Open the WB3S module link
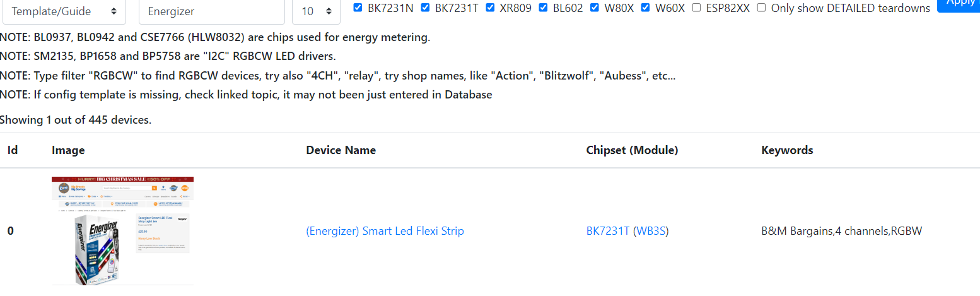The image size is (980, 296). pos(651,231)
